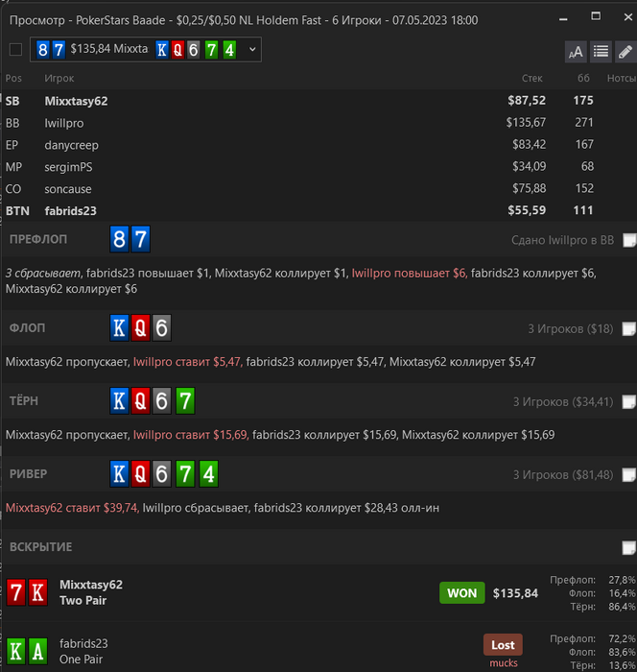
Task: Click '3 Игроков ($81,48)' pot label
Action: click(563, 475)
